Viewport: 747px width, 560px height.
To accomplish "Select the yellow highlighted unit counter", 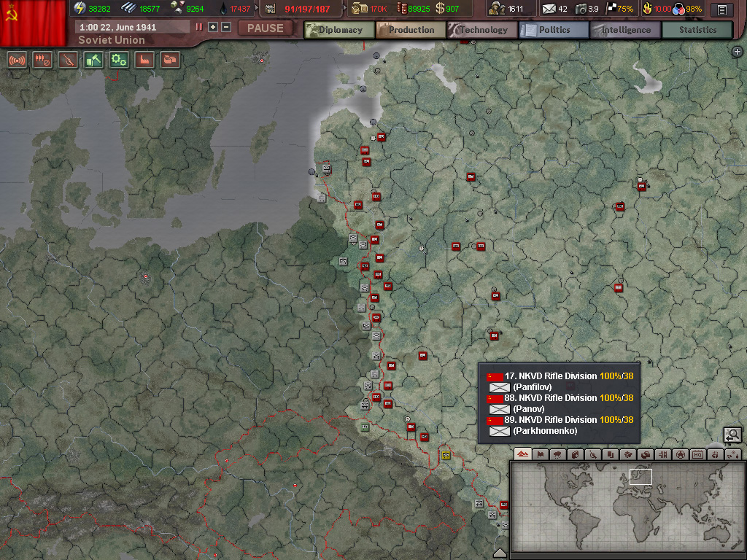I will click(446, 455).
